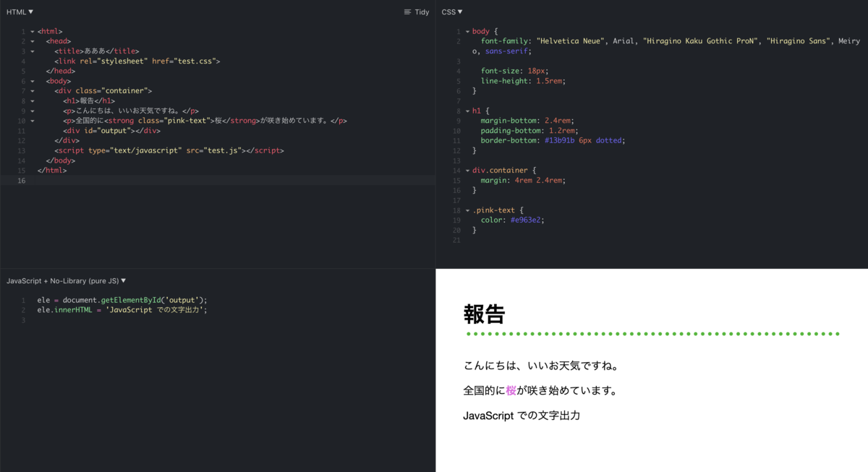Collapse the <body> tag fold arrow on line 6
The width and height of the screenshot is (868, 472).
click(x=32, y=82)
